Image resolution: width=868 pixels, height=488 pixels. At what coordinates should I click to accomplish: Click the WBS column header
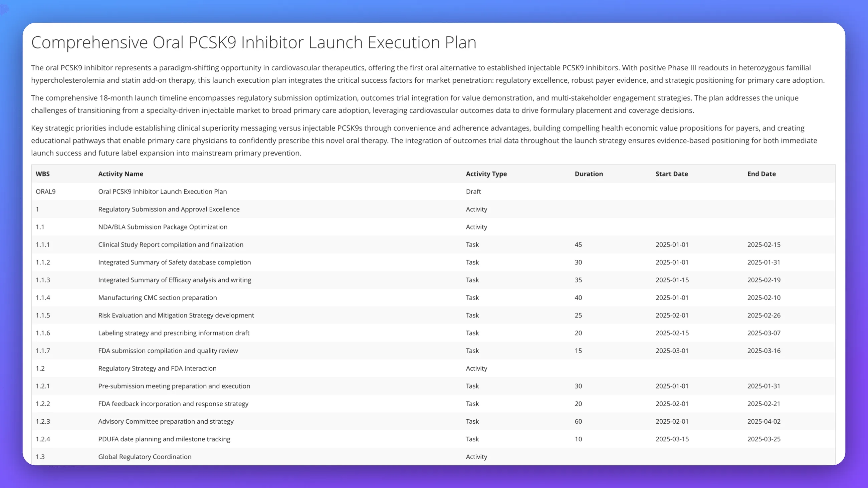(x=42, y=174)
